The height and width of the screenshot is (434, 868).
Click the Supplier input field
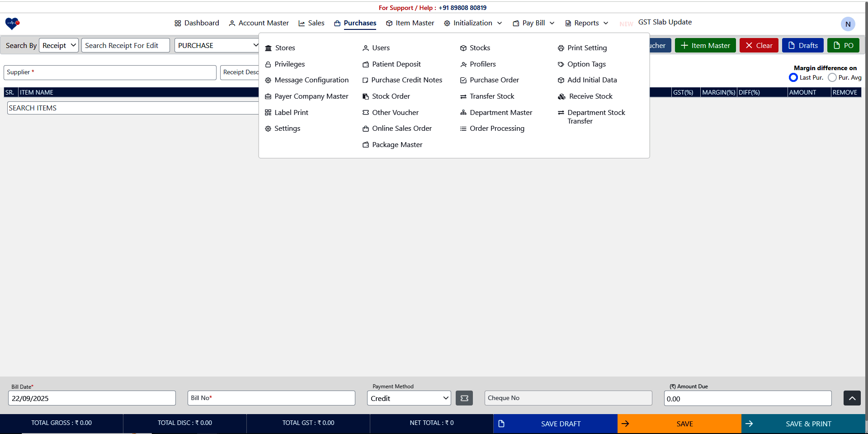(109, 72)
